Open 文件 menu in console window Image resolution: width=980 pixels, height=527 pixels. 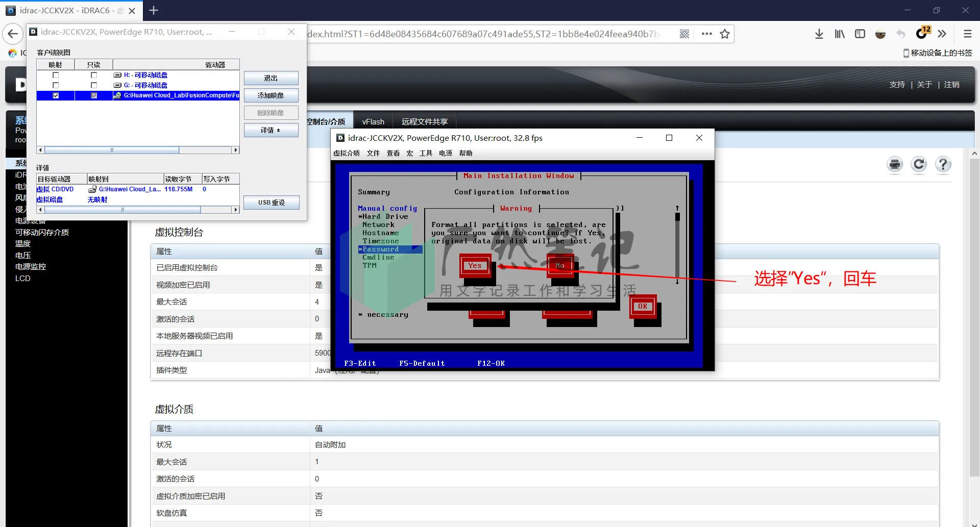pyautogui.click(x=373, y=153)
